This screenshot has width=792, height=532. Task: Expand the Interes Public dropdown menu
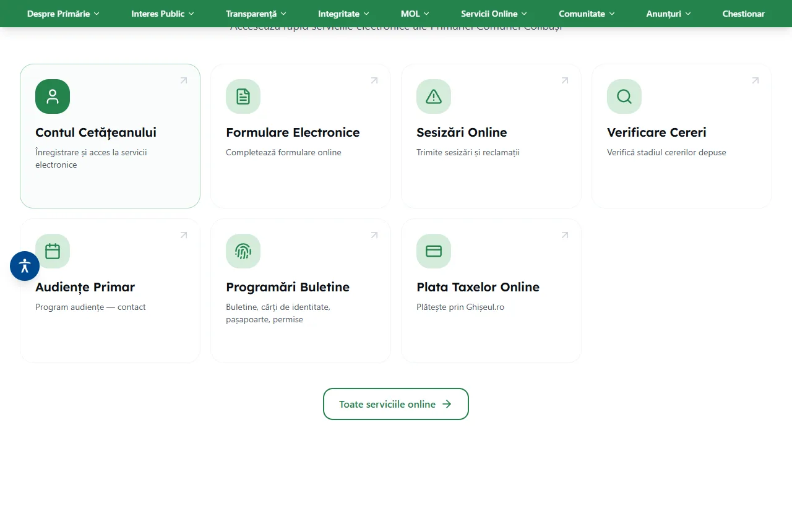163,14
